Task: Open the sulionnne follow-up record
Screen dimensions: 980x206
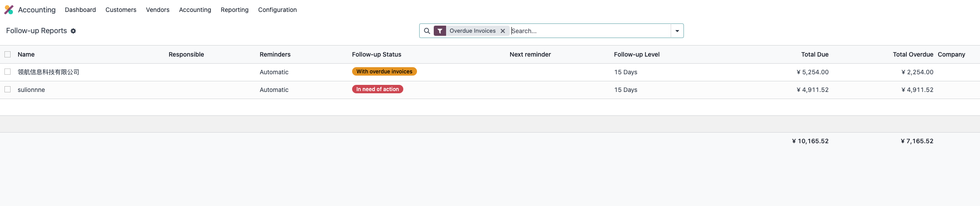Action: [x=31, y=90]
